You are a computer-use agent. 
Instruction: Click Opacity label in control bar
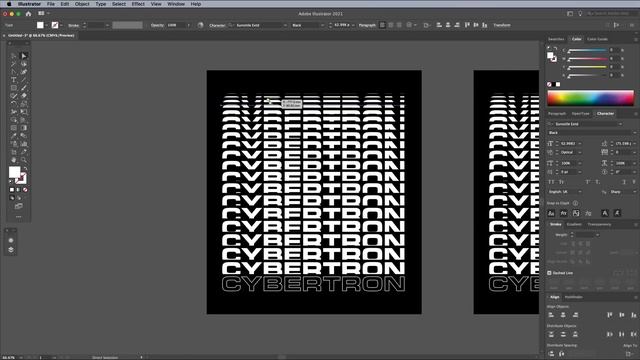[157, 25]
